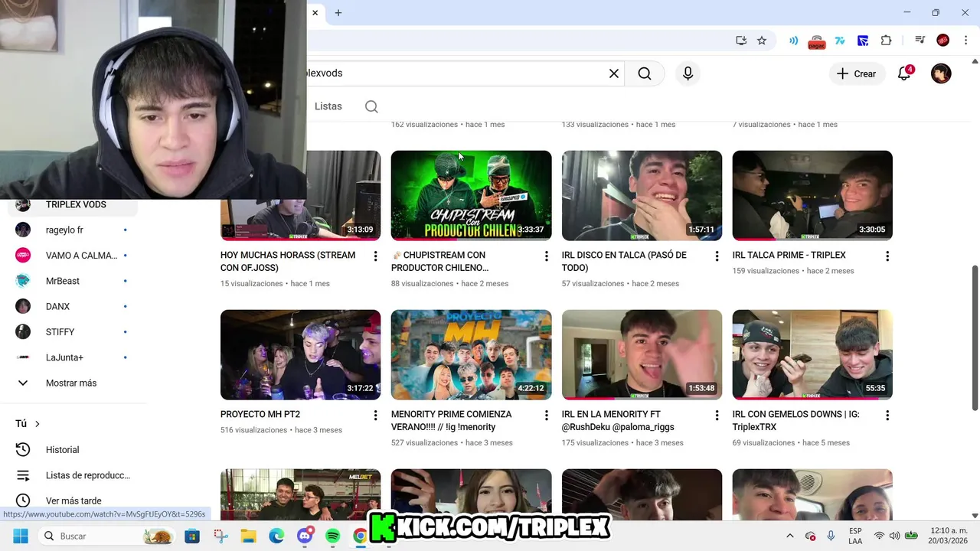Play the CHUPISTREAM CON PRODUCTOR CHILENO thumbnail
The image size is (980, 551).
tap(471, 195)
